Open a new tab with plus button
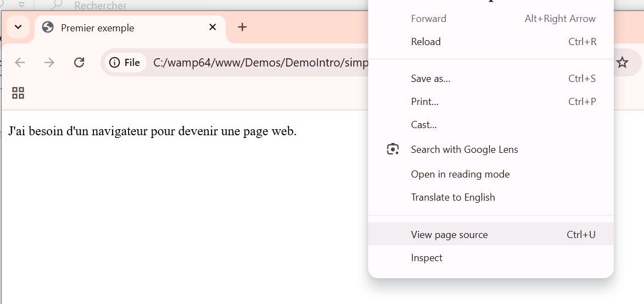Image resolution: width=644 pixels, height=304 pixels. [242, 27]
